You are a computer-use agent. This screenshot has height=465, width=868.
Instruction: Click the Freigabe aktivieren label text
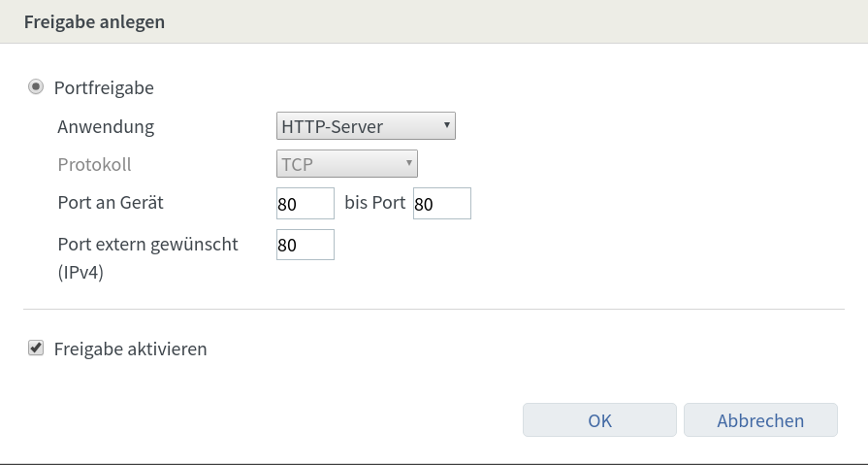[131, 349]
